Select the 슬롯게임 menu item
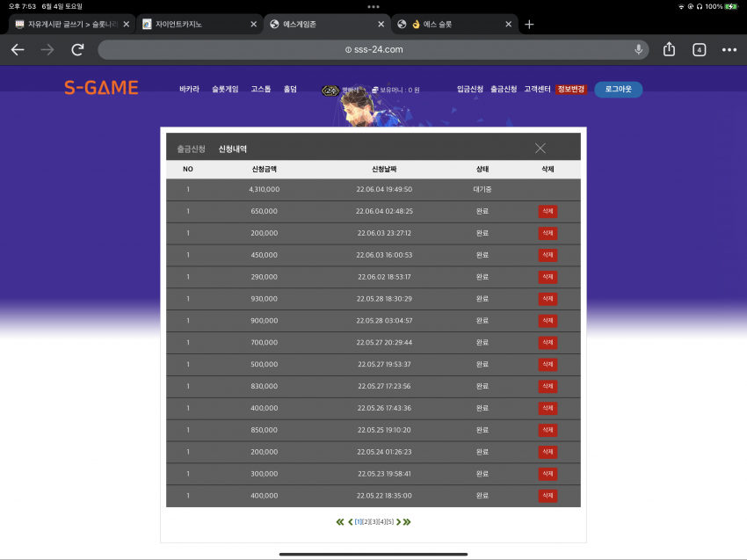This screenshot has width=747, height=560. point(225,89)
